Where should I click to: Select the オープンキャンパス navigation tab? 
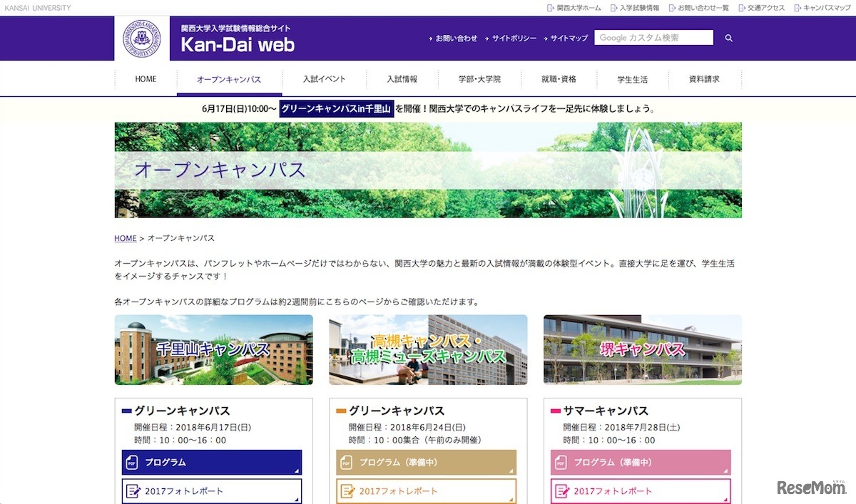[229, 79]
